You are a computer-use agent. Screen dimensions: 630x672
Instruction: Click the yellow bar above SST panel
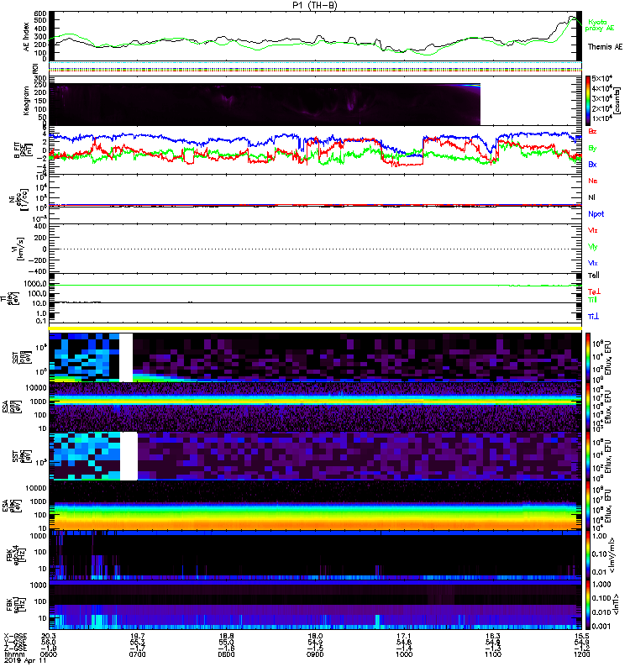[316, 328]
